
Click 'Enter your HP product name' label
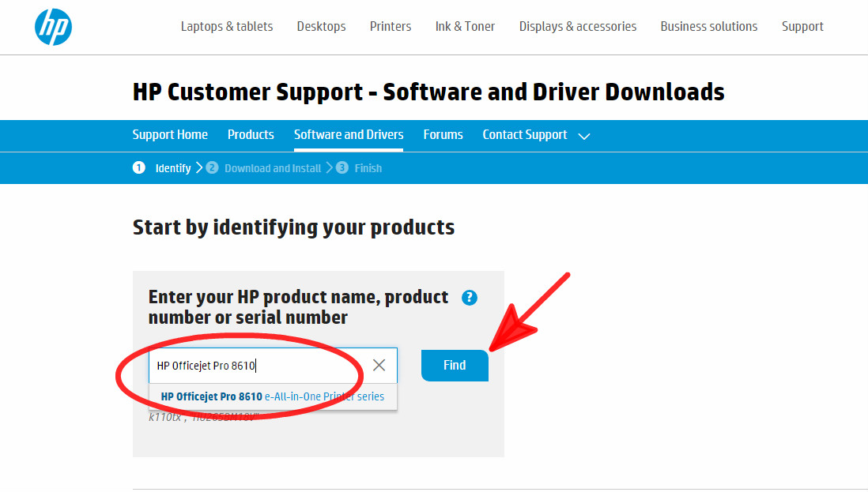pyautogui.click(x=298, y=307)
